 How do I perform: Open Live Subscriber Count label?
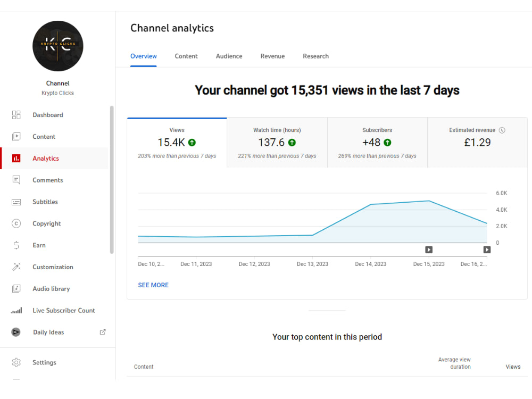[x=64, y=311]
